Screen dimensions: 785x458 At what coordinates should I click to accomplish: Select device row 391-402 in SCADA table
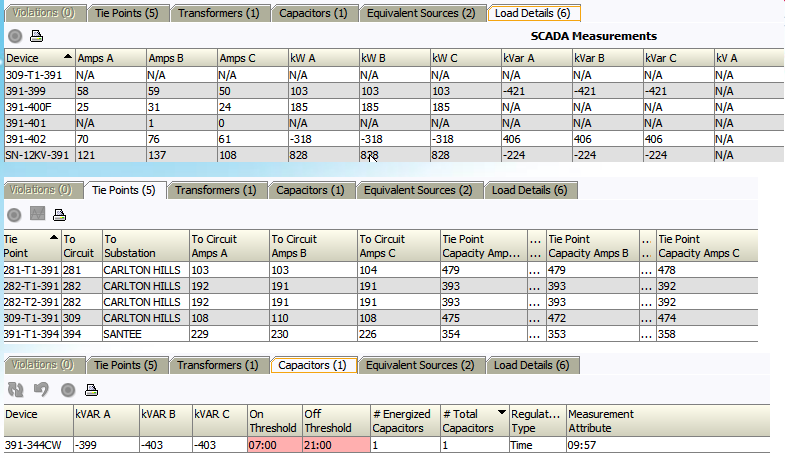pos(394,139)
